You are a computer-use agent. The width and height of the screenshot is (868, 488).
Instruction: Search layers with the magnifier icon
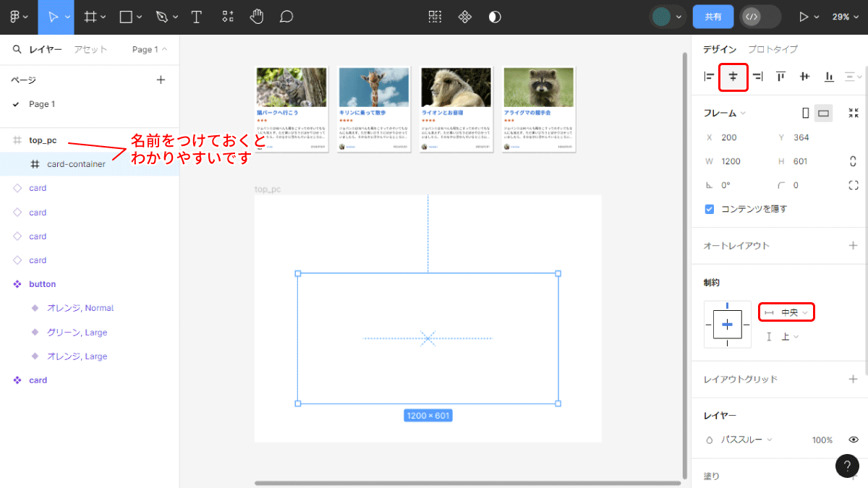pos(17,50)
